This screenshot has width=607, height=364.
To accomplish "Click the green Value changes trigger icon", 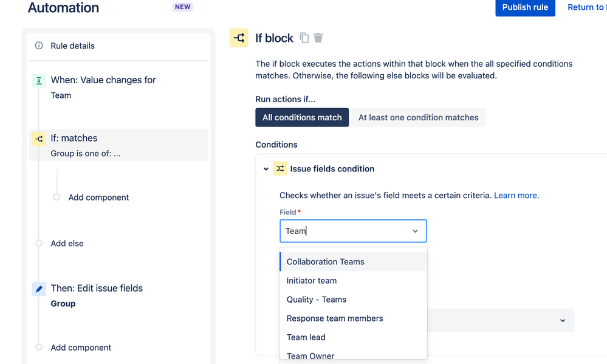I will coord(39,81).
